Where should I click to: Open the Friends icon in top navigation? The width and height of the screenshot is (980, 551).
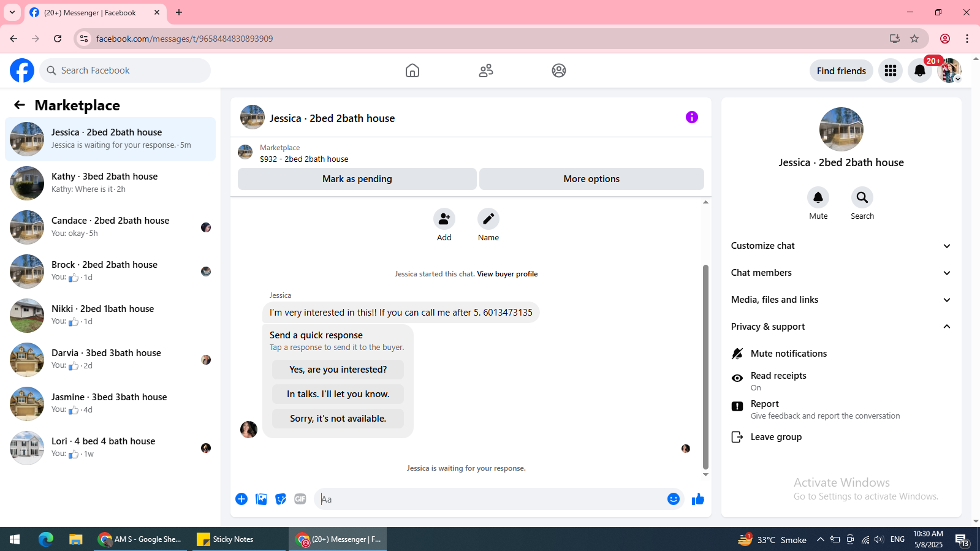486,70
